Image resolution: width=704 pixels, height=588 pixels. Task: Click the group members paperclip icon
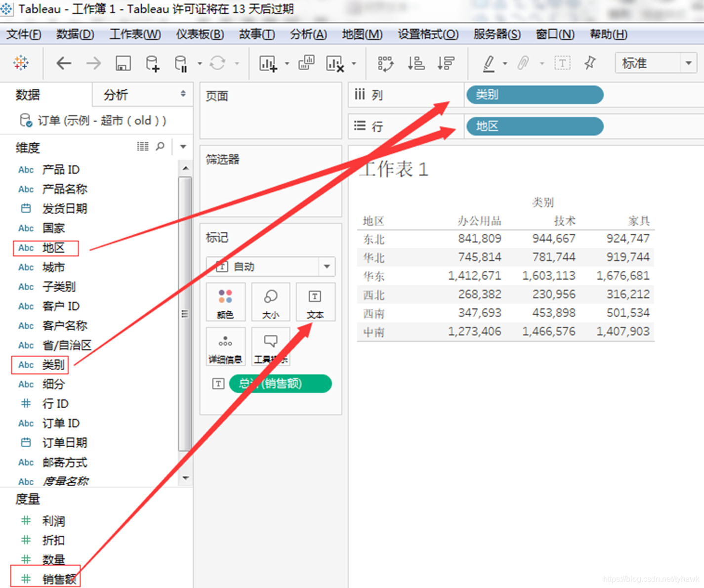(x=523, y=63)
